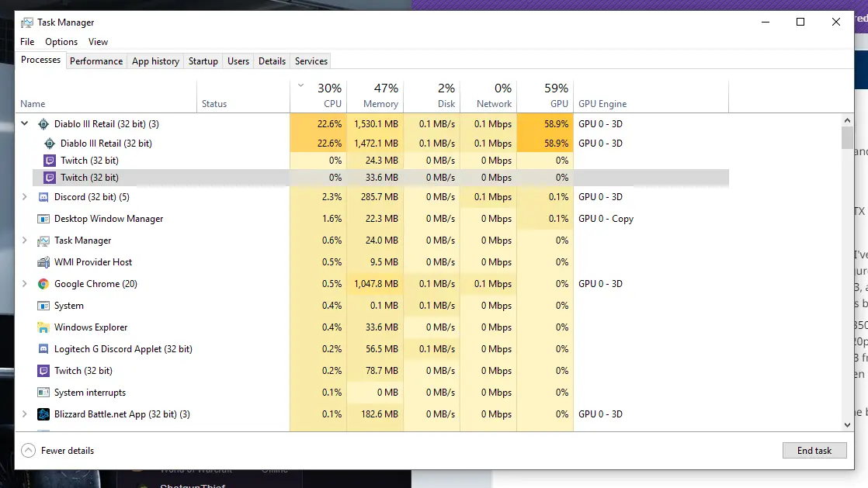This screenshot has height=488, width=868.
Task: Click the Discord process icon
Action: [x=43, y=197]
